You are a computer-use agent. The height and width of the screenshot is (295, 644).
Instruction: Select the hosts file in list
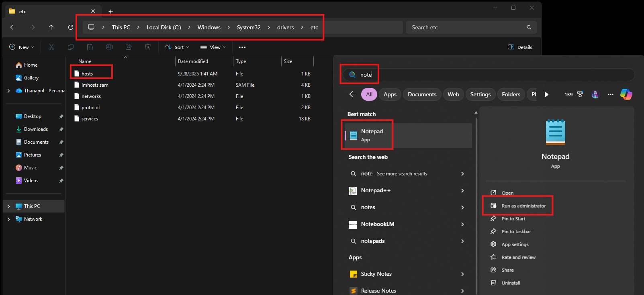(87, 74)
